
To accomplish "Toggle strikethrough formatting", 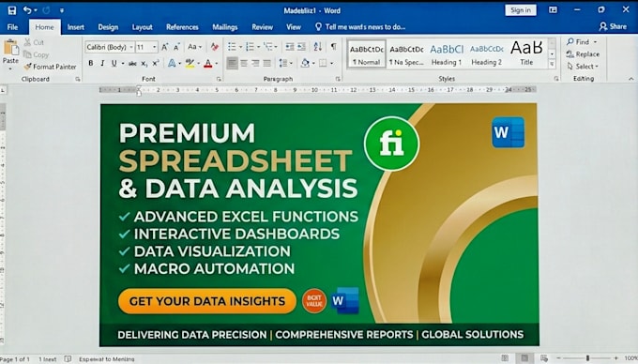I will pyautogui.click(x=132, y=64).
